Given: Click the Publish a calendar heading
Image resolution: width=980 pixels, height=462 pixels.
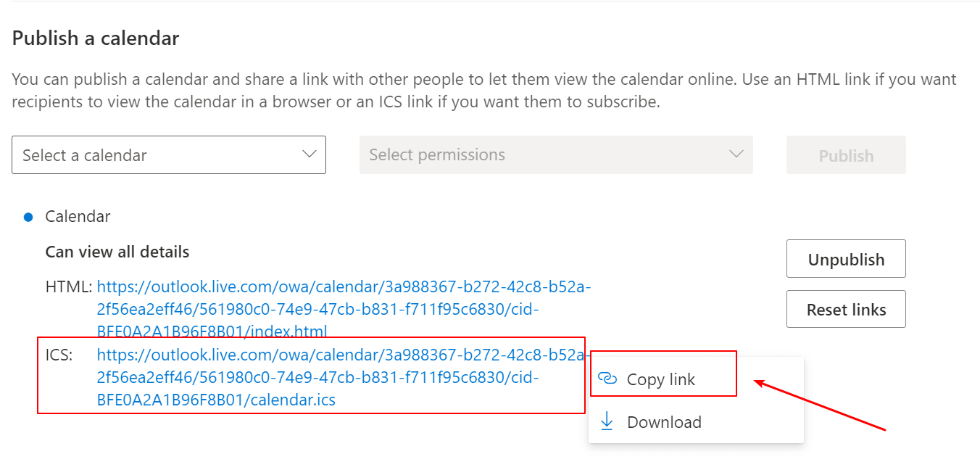Looking at the screenshot, I should coord(96,38).
